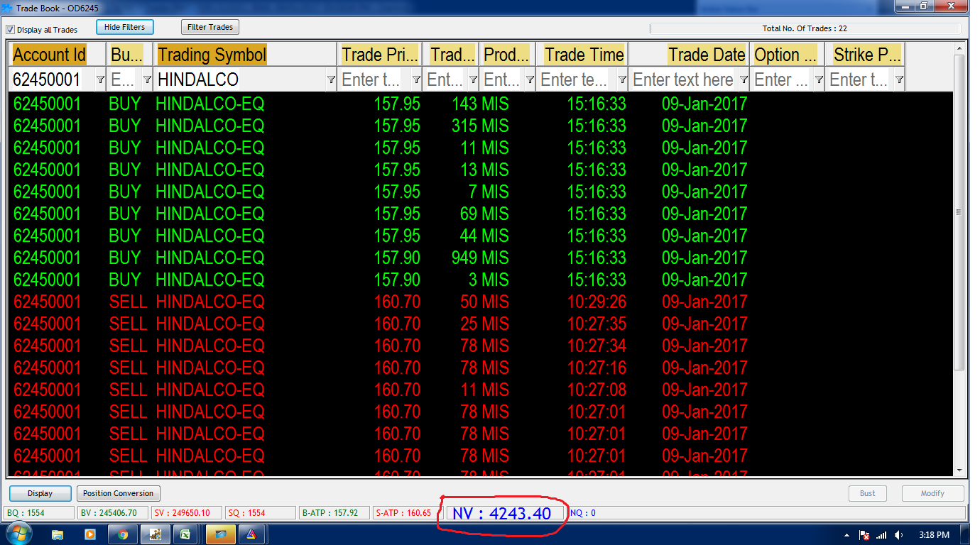Focus Trading Symbol filter field with HINDALCO

tap(239, 79)
